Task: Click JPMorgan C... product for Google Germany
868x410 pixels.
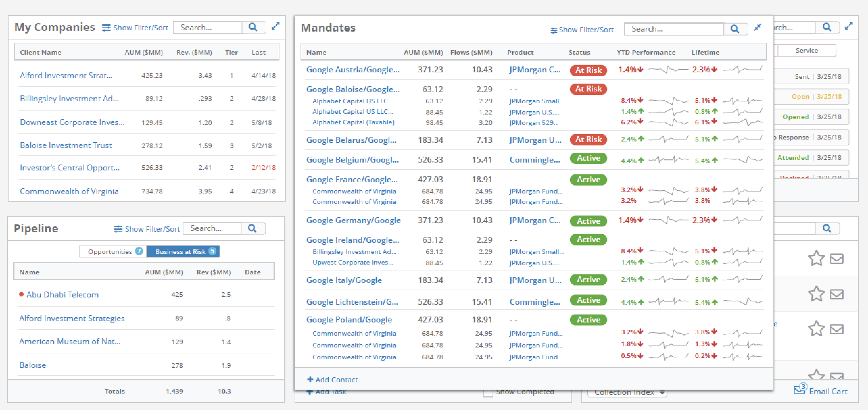Action: pyautogui.click(x=535, y=220)
